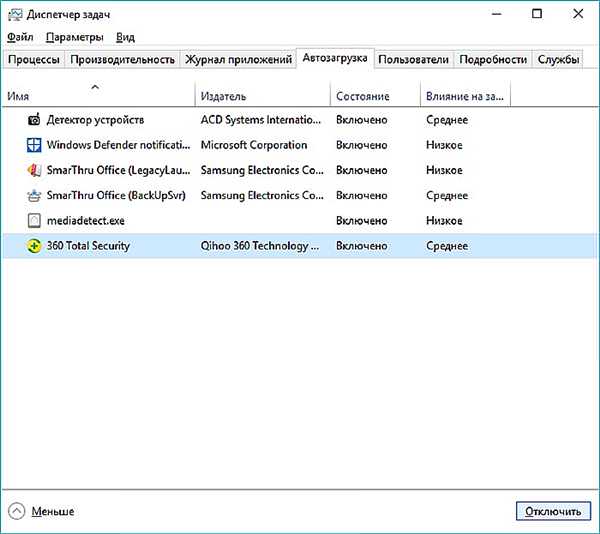The width and height of the screenshot is (600, 534).
Task: Click Среднее impact in 360 Total Security row
Action: 447,246
